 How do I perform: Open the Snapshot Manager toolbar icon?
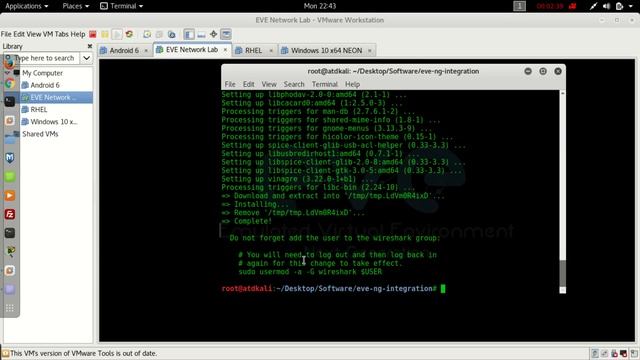coord(171,34)
